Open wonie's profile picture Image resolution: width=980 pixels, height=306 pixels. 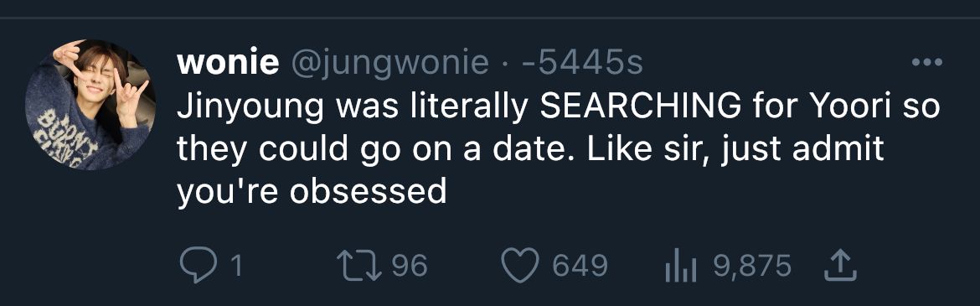(x=90, y=105)
